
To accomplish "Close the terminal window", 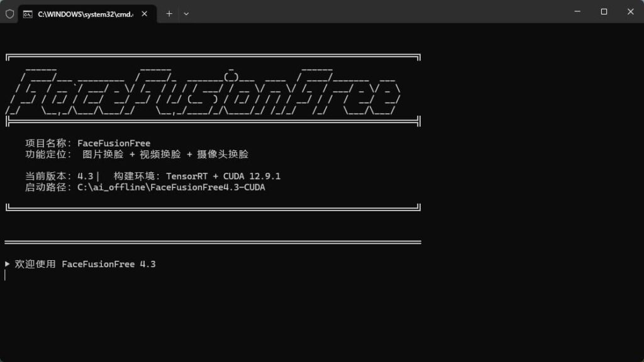I will (x=630, y=11).
